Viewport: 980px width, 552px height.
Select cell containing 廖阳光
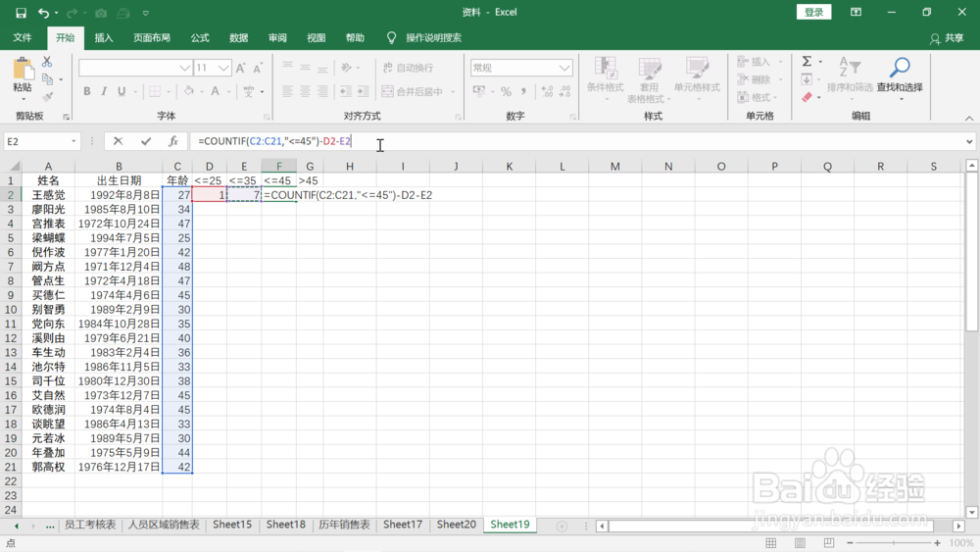click(48, 209)
